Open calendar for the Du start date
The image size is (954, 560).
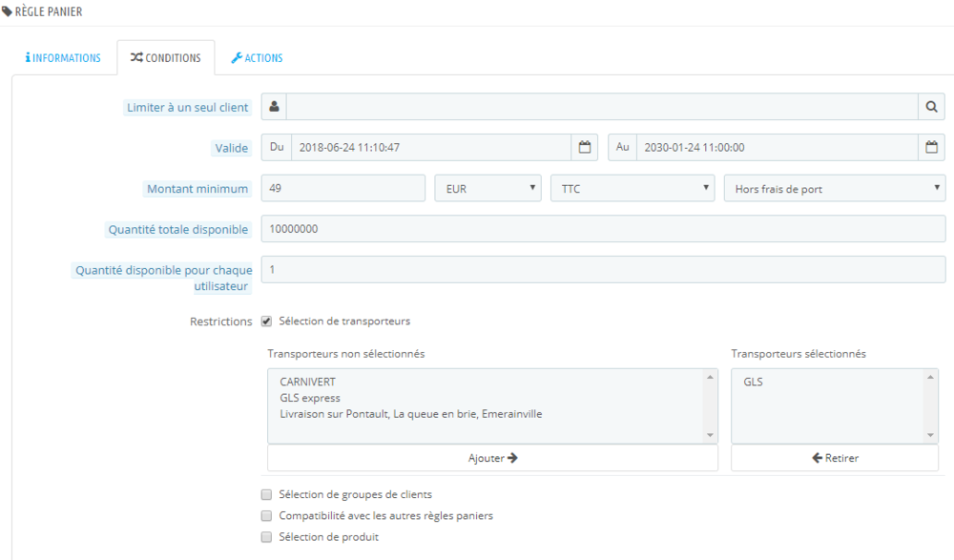tap(585, 147)
